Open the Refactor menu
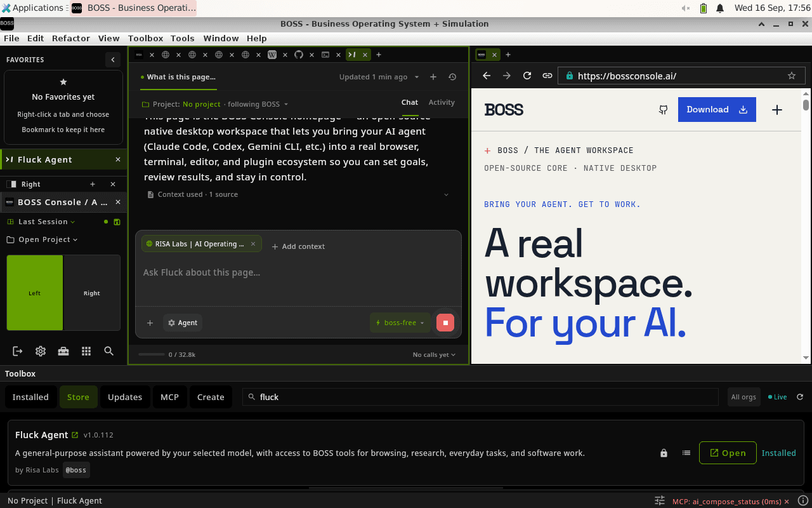 pos(71,38)
